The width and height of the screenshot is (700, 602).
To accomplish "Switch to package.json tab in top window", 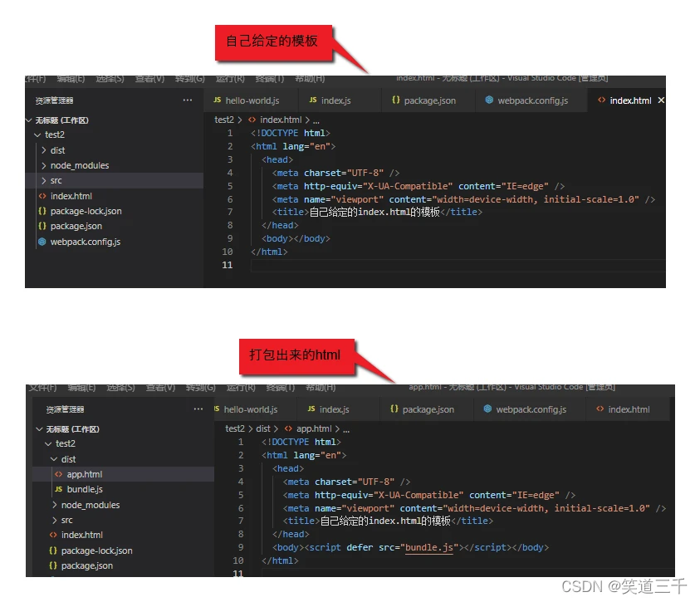I will pos(430,100).
